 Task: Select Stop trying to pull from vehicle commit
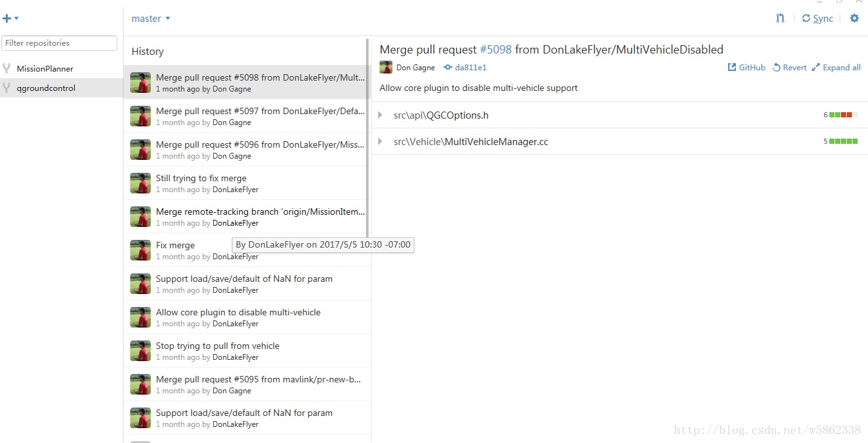(x=247, y=351)
